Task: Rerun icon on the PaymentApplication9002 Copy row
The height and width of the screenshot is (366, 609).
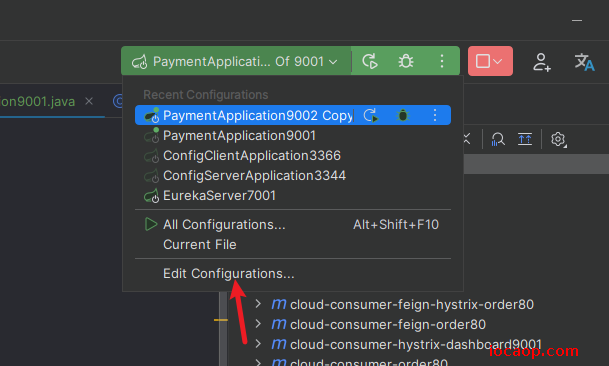Action: click(371, 115)
